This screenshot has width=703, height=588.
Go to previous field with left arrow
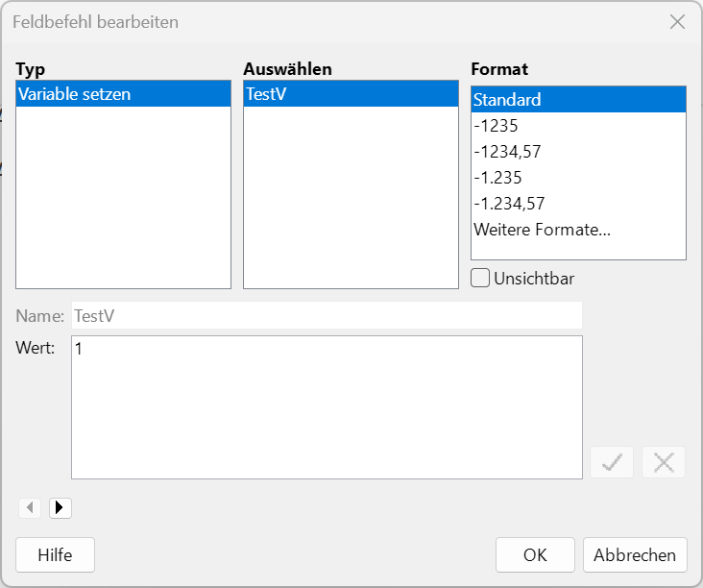pyautogui.click(x=30, y=507)
